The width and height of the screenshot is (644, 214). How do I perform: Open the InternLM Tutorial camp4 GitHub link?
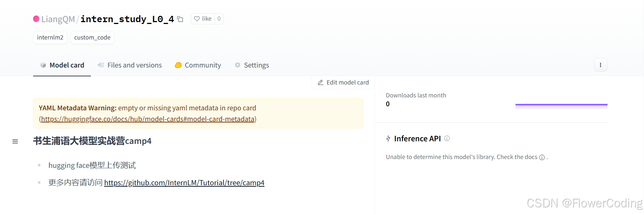point(184,183)
